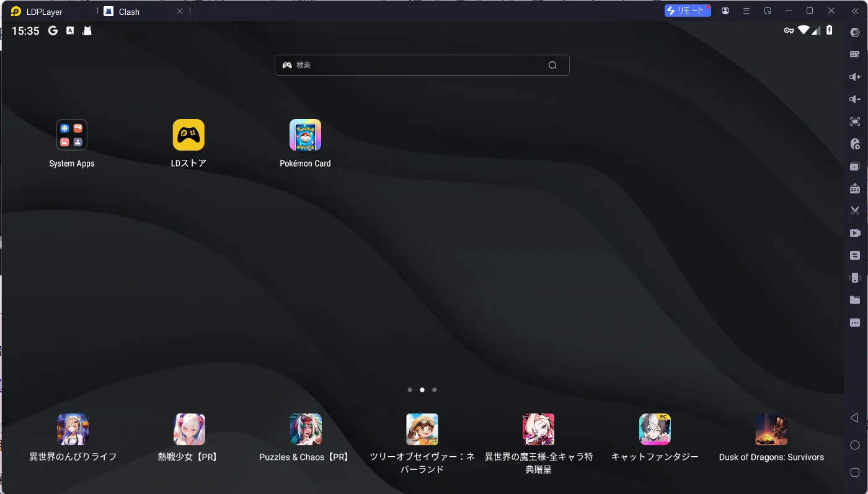Viewport: 868px width, 494px height.
Task: Go to the third home page dot
Action: coord(435,390)
